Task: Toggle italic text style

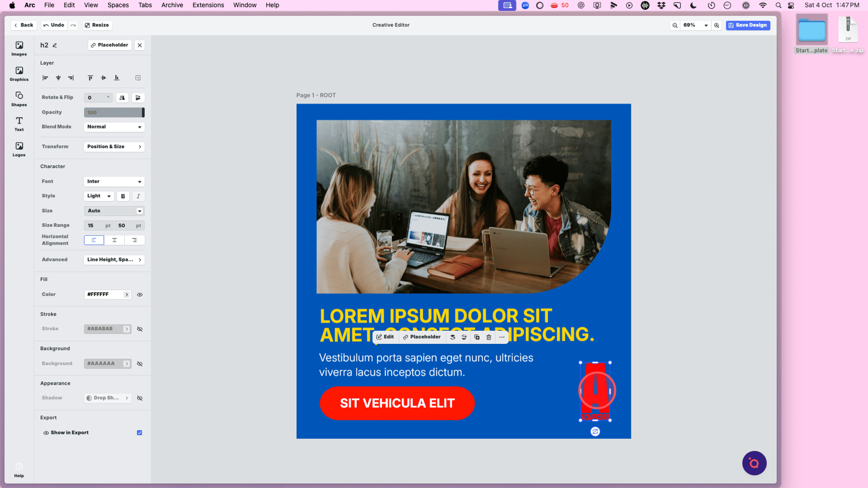Action: click(x=138, y=196)
